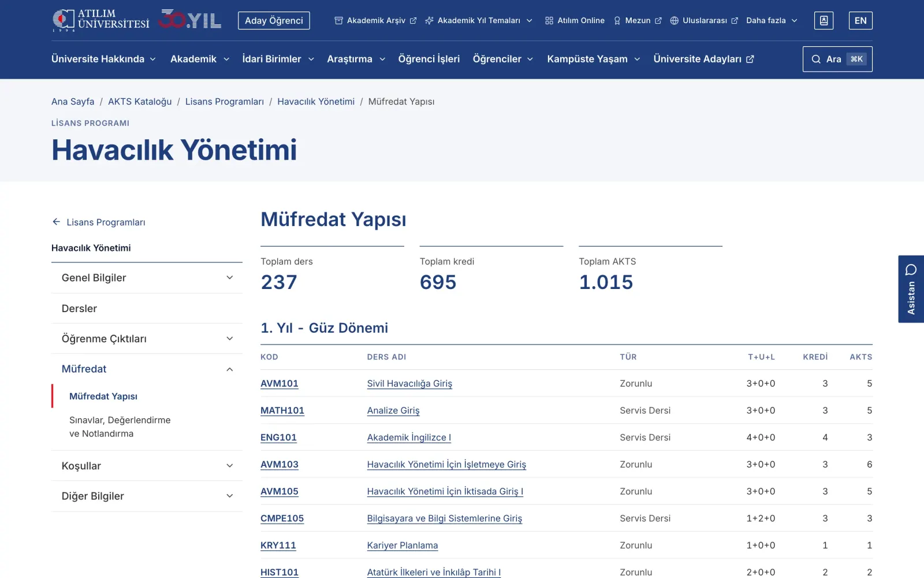Open the Kampüste Yaşam navigation menu
The height and width of the screenshot is (578, 924).
(x=594, y=59)
